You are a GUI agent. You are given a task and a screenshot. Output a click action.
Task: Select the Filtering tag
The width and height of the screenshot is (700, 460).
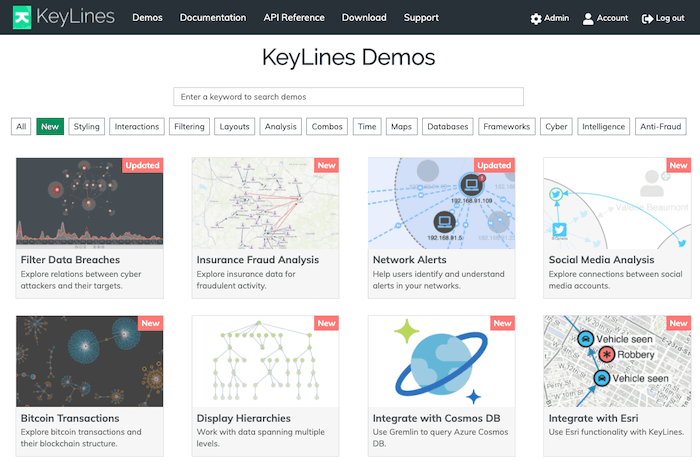[189, 126]
